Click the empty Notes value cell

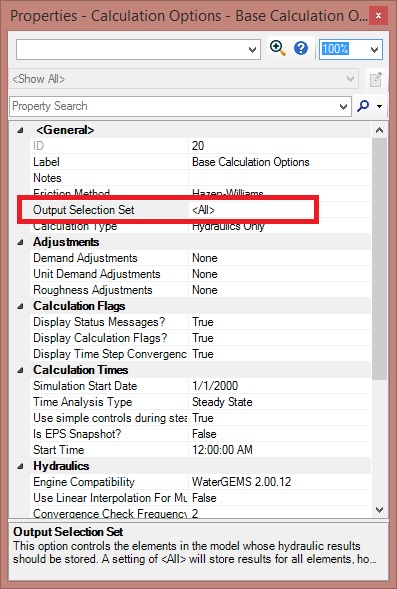coord(279,178)
